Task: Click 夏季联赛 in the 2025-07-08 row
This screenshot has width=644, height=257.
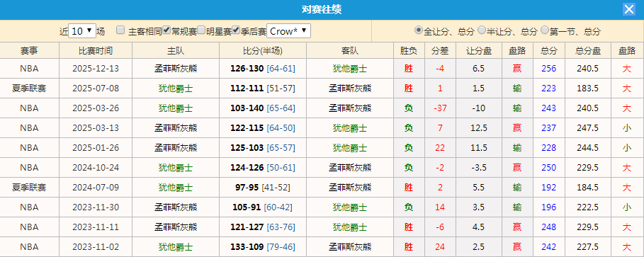Action: [x=29, y=88]
